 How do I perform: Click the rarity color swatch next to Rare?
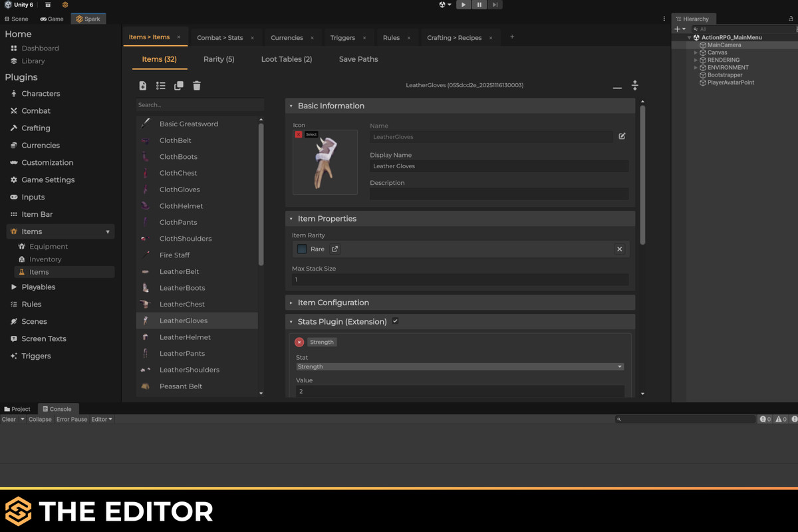click(301, 249)
